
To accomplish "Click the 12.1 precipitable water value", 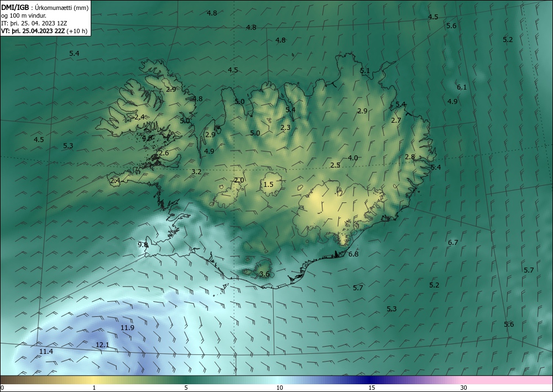I will (x=102, y=345).
